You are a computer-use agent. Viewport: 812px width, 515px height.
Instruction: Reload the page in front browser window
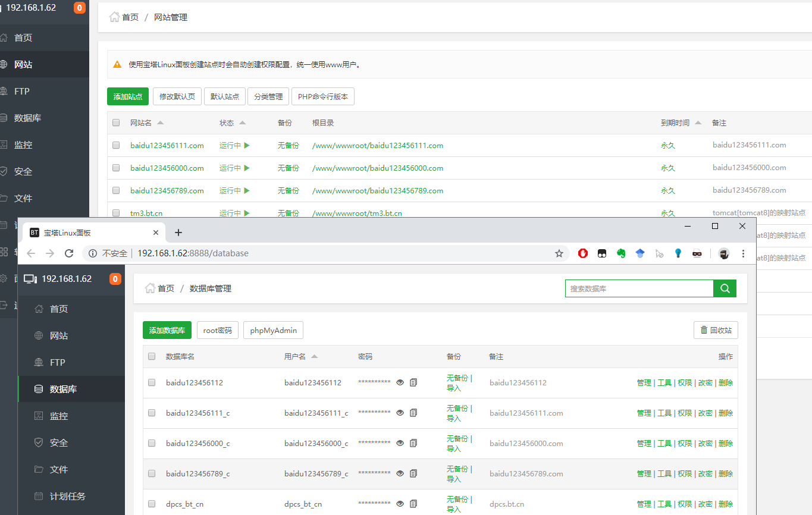[x=69, y=253]
